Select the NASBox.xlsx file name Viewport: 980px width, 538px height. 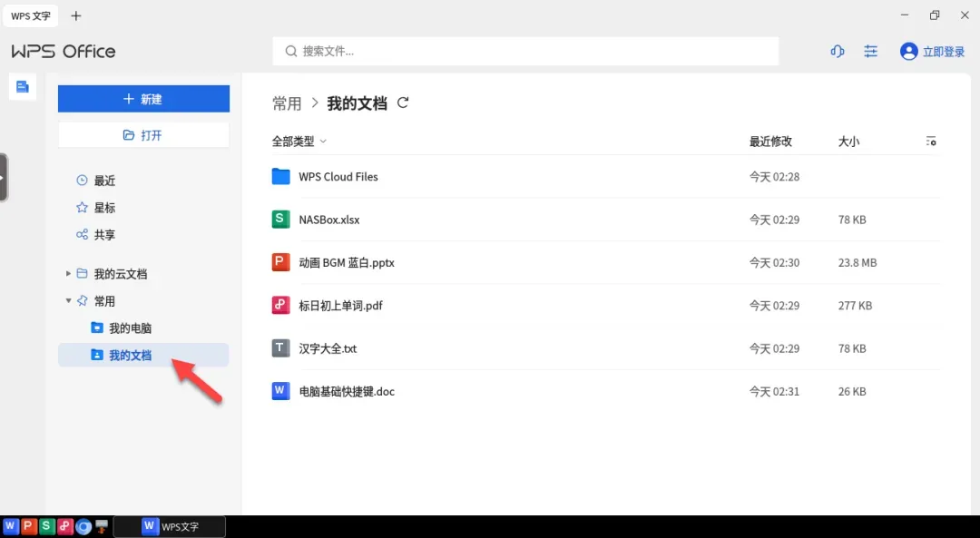[329, 220]
